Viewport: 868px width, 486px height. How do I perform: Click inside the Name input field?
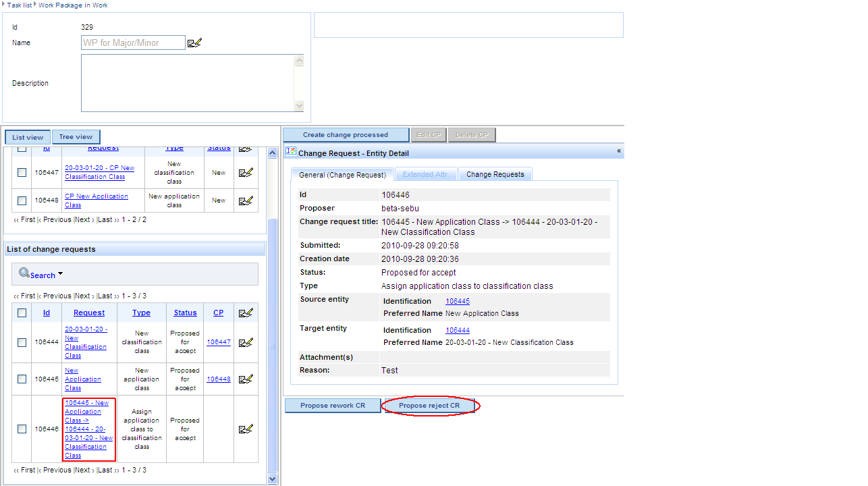[133, 43]
